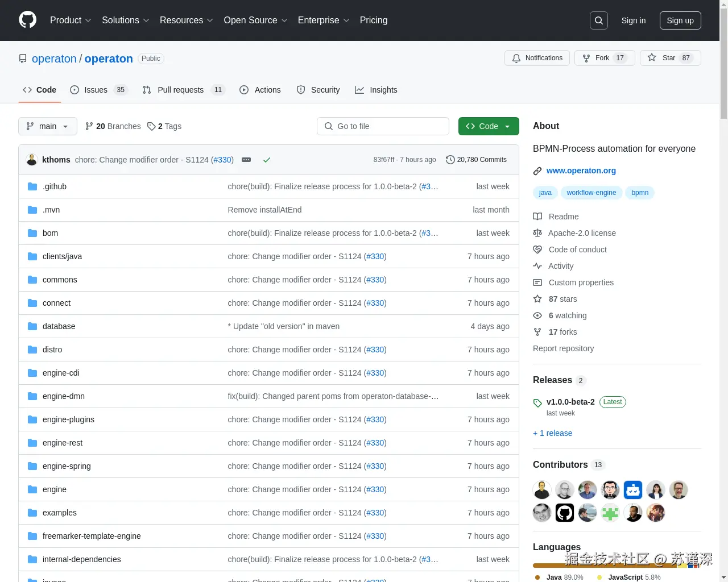Expand the Product menu

click(x=71, y=20)
